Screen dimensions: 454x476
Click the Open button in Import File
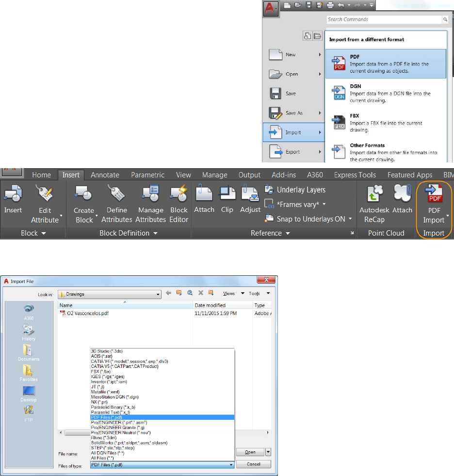point(250,452)
